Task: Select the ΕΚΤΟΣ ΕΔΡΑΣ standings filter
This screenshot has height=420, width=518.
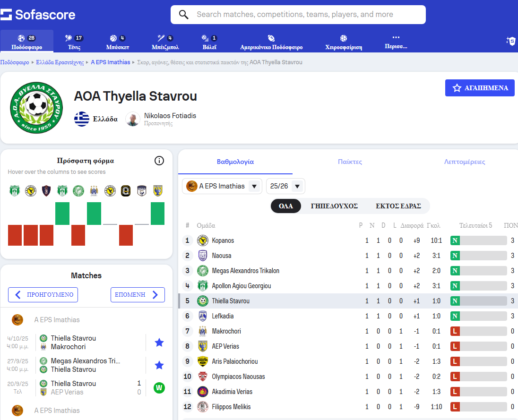Action: coord(398,206)
